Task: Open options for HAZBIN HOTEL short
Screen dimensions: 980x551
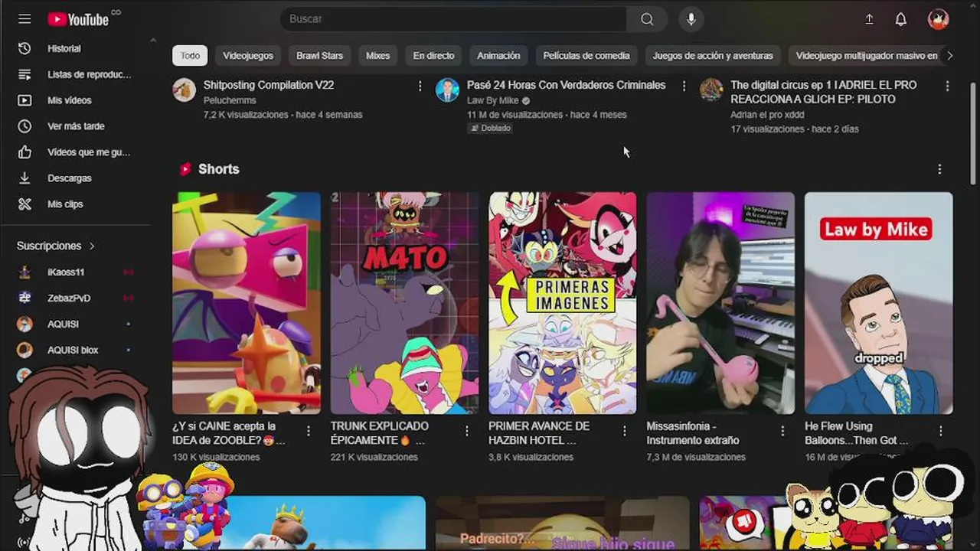Action: pos(625,431)
